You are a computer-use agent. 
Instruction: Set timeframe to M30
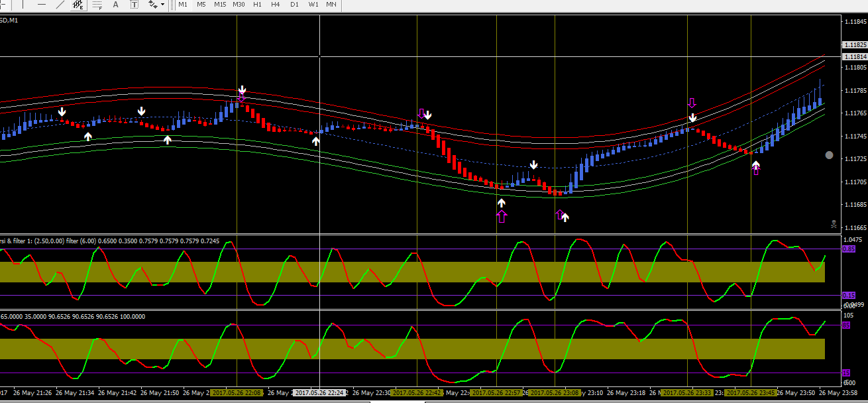tap(239, 5)
